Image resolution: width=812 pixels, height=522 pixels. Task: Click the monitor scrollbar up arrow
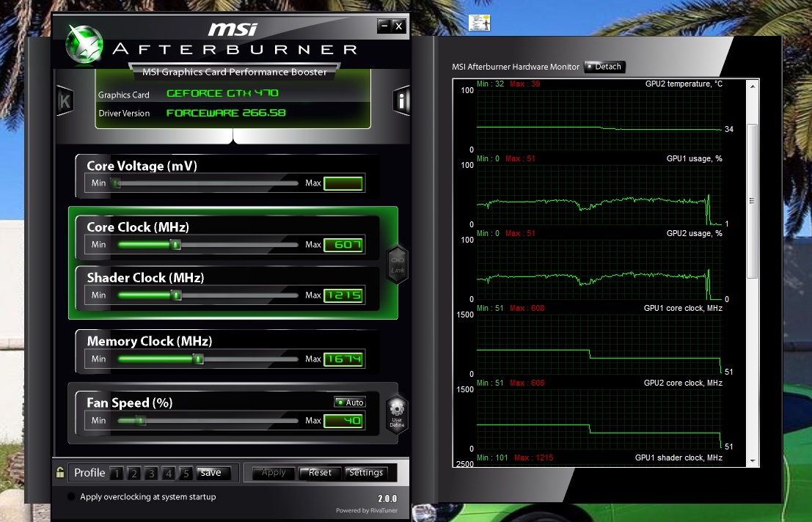coord(753,87)
